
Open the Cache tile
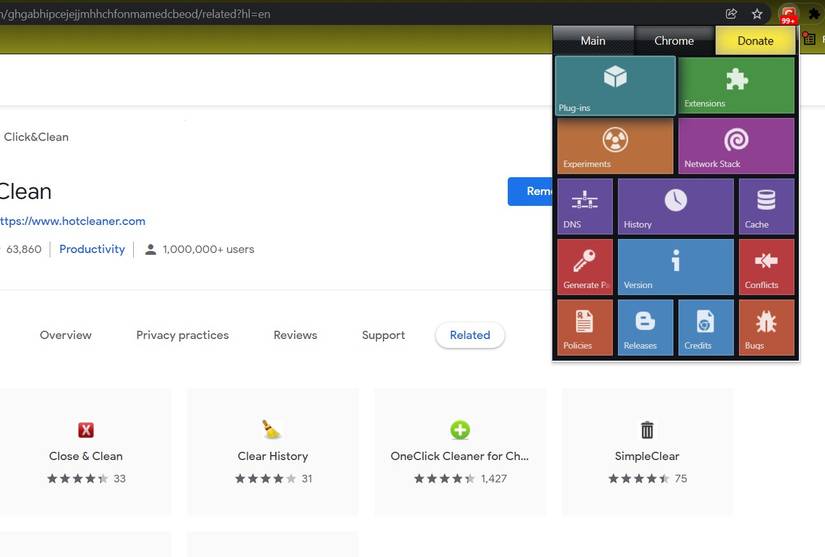point(766,206)
